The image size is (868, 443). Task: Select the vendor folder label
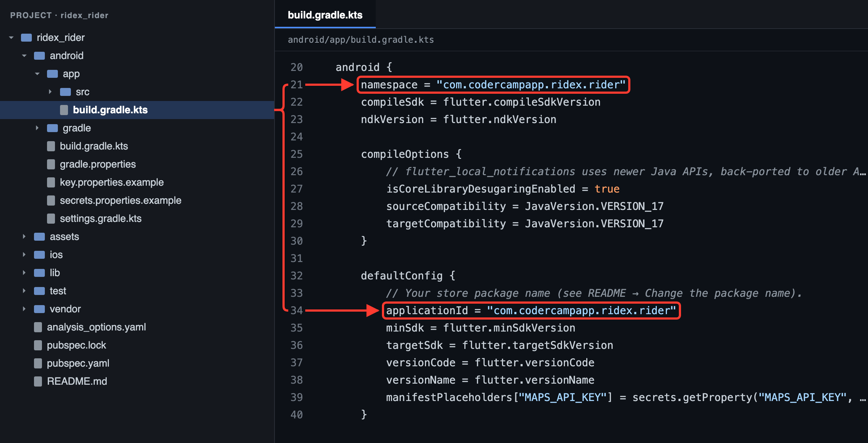coord(65,309)
